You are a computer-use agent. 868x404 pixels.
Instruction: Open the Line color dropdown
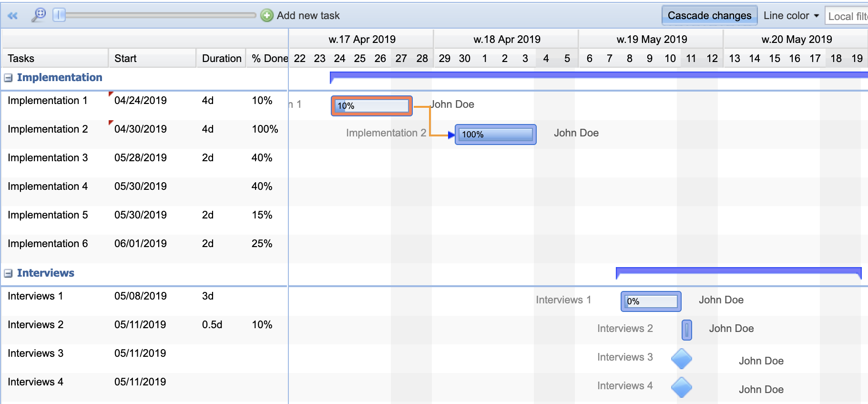point(791,16)
